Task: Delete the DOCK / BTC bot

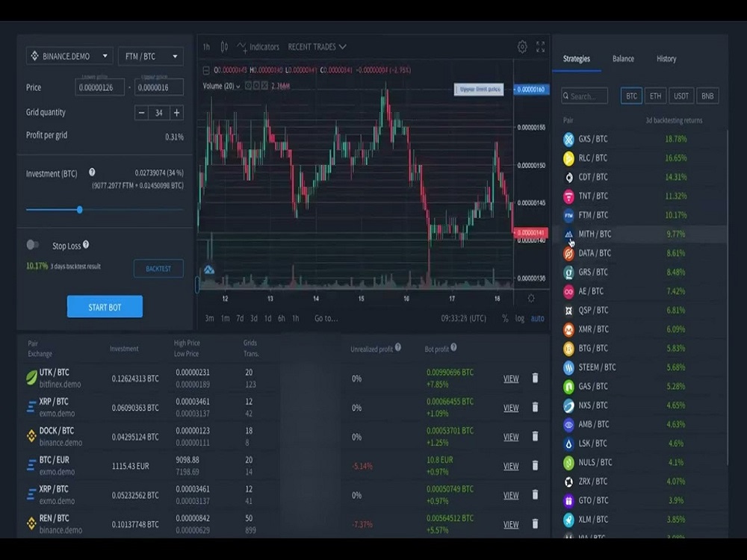Action: click(x=535, y=436)
